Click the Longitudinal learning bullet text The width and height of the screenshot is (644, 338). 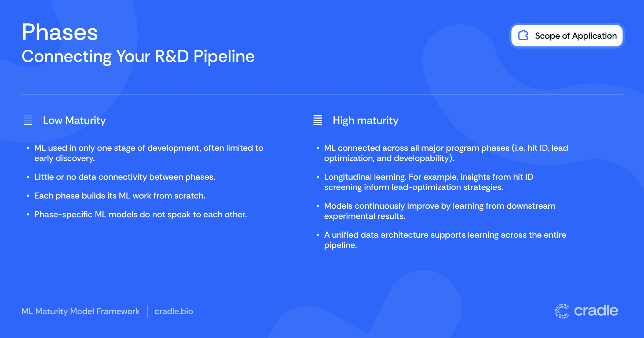pyautogui.click(x=429, y=182)
